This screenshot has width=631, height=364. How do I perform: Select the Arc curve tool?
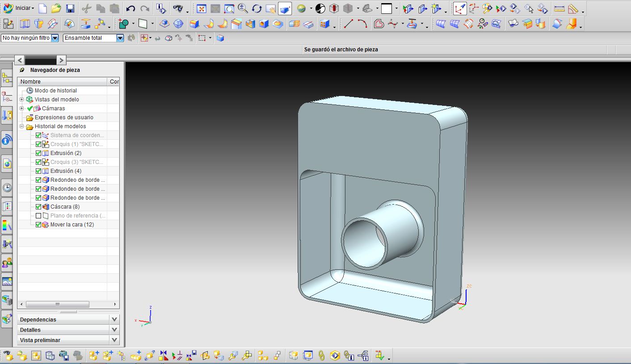(x=362, y=24)
